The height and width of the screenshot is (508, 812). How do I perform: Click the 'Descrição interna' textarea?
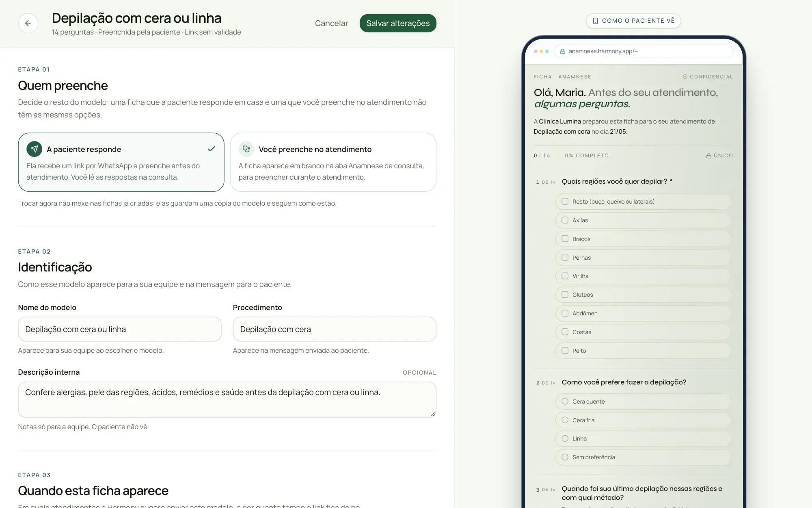[x=227, y=399]
